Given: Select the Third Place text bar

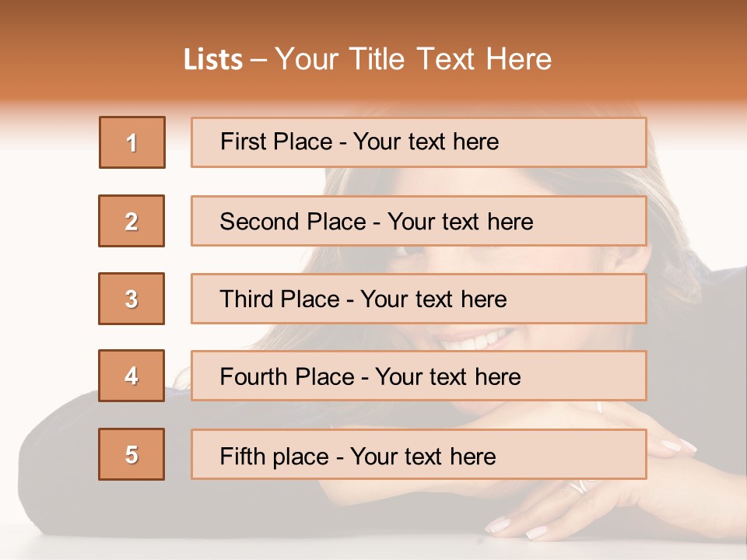Looking at the screenshot, I should click(419, 299).
